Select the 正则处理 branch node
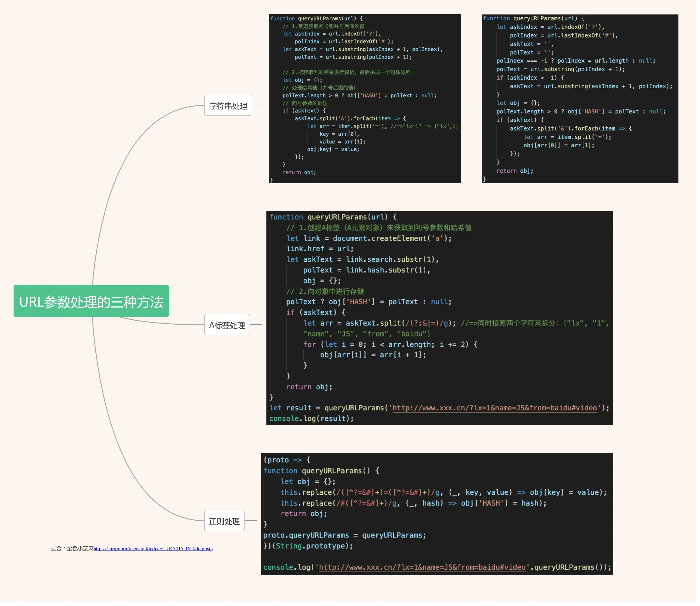This screenshot has width=700, height=606. (x=224, y=521)
